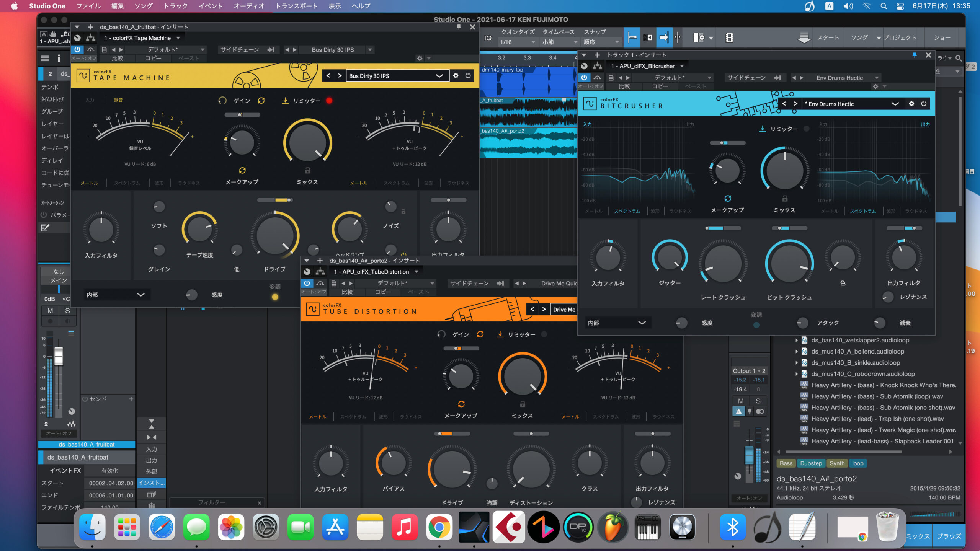Open Bitcrusher modulation source 内部 dropdown
The height and width of the screenshot is (551, 980).
click(617, 323)
